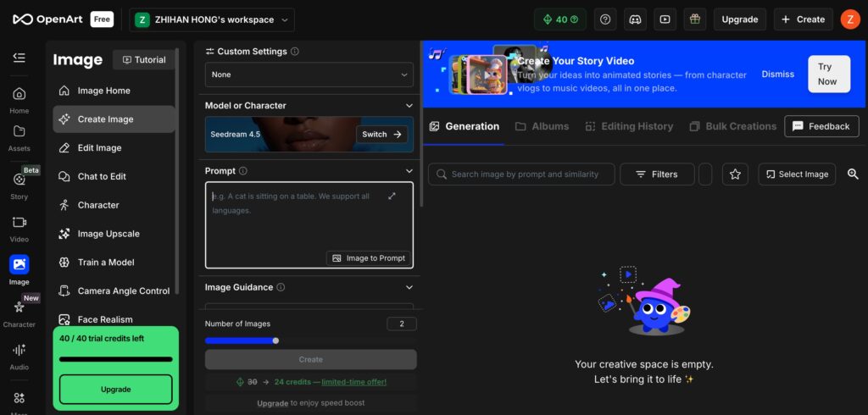Expand the prompt box to fullscreen
The image size is (868, 415).
(392, 196)
